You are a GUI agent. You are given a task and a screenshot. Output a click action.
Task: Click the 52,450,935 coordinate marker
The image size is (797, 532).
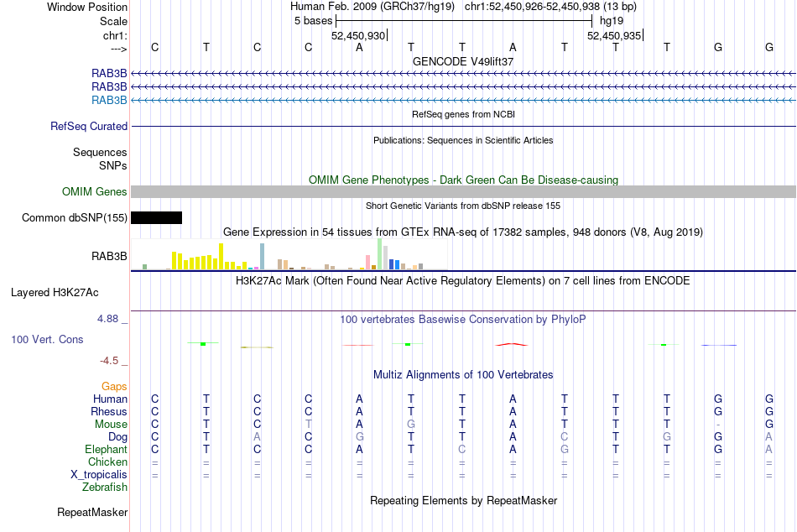[614, 35]
